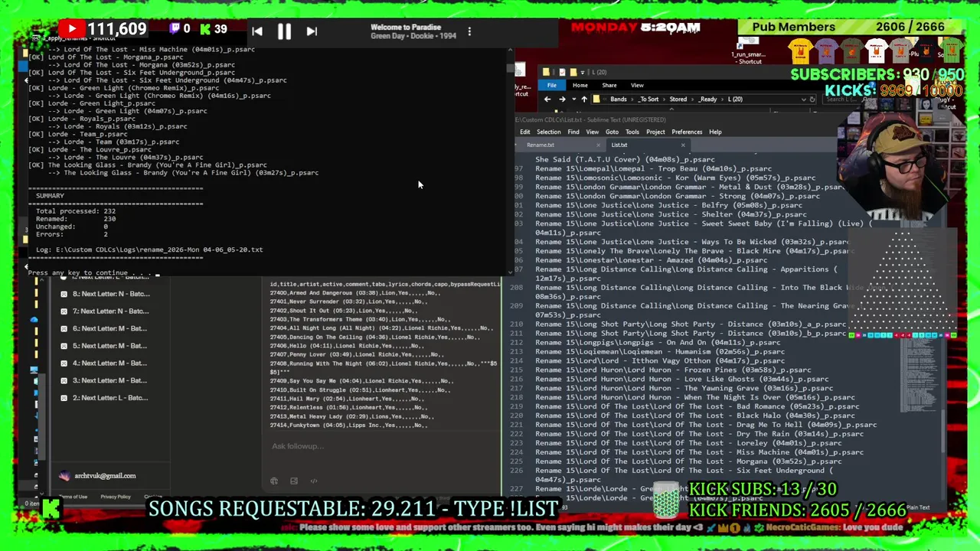Image resolution: width=980 pixels, height=551 pixels.
Task: Click the chat icon beside '8.: Next Letter: N'
Action: point(64,295)
